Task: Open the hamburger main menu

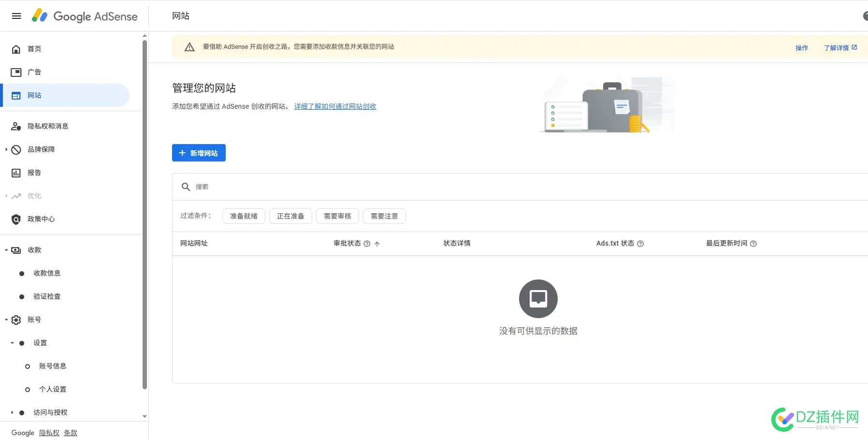Action: (16, 16)
